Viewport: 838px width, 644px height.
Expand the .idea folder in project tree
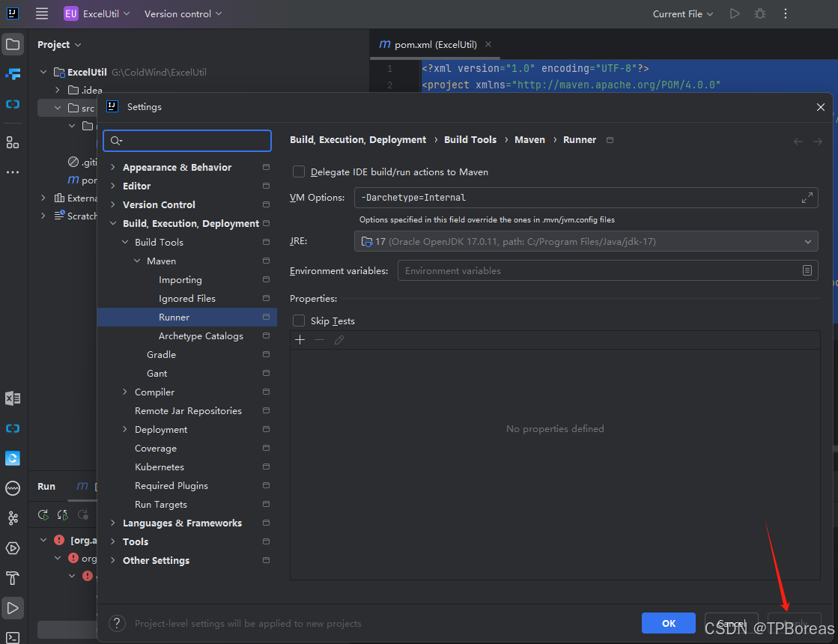57,90
